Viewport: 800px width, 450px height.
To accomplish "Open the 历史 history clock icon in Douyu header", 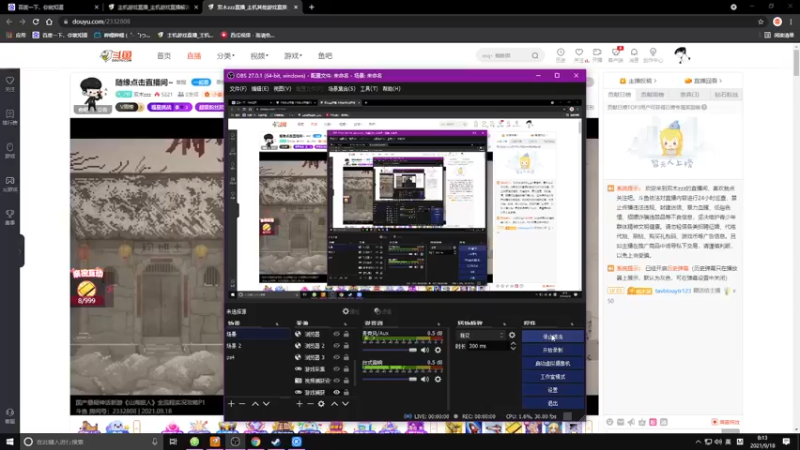I will click(x=560, y=52).
